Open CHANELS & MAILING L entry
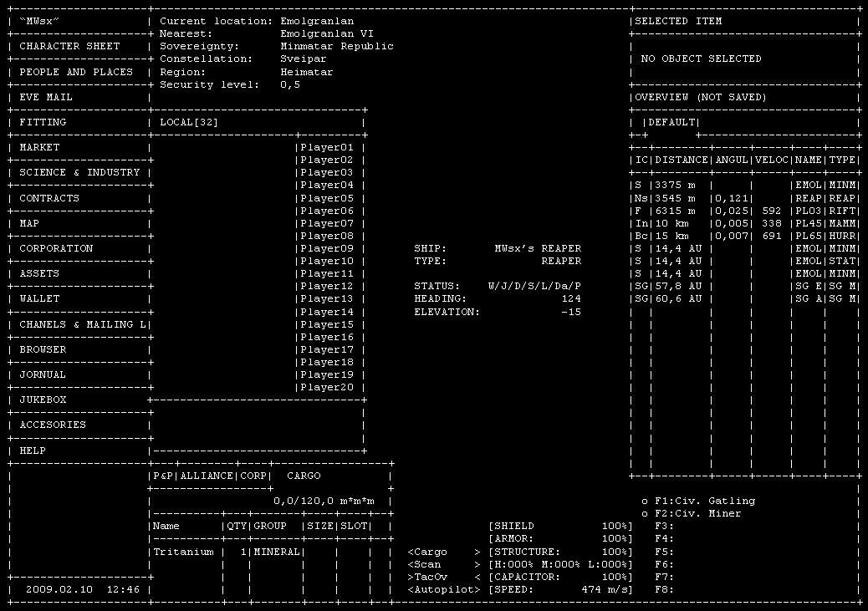Screen dimensions: 868x611 [x=83, y=324]
